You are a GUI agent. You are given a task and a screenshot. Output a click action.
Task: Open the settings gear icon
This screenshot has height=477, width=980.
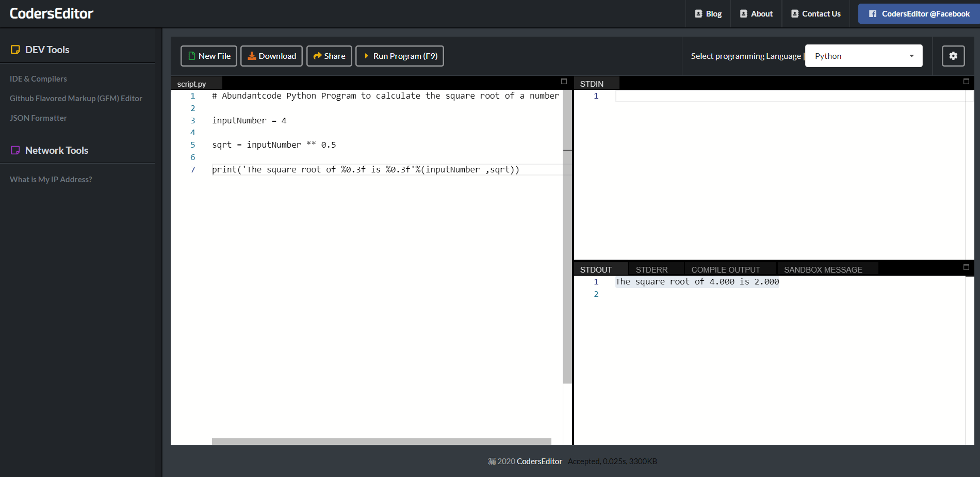[x=953, y=56]
